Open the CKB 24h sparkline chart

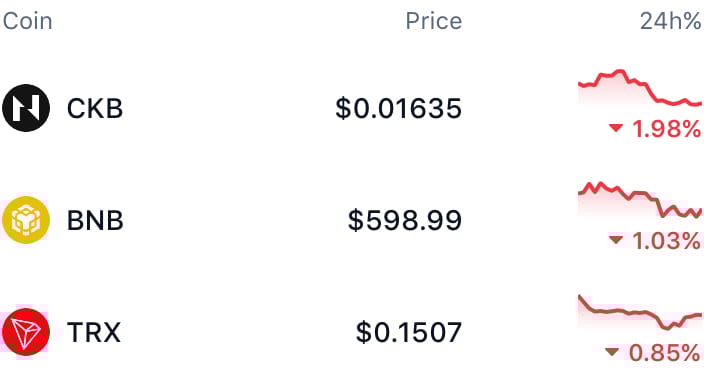(640, 88)
